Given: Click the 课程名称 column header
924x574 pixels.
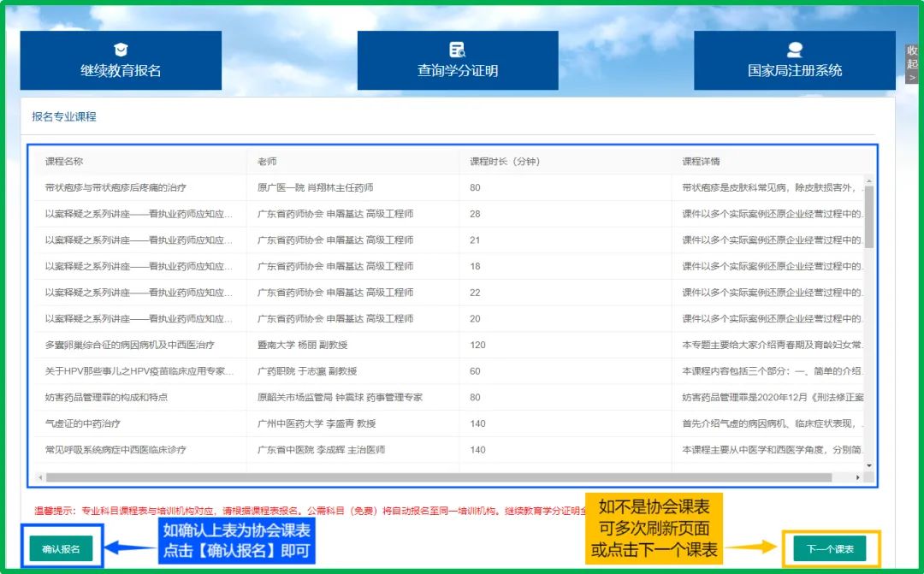Looking at the screenshot, I should pos(64,162).
